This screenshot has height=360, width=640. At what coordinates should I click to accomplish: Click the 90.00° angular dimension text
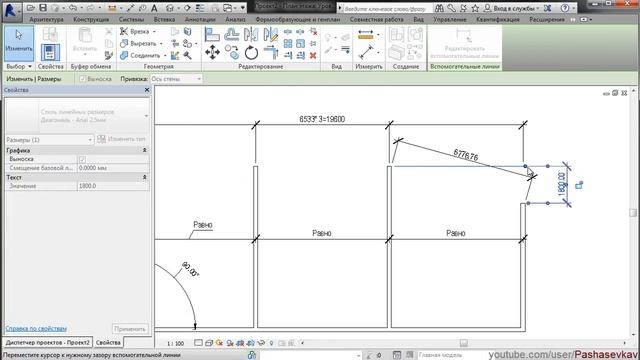[190, 269]
